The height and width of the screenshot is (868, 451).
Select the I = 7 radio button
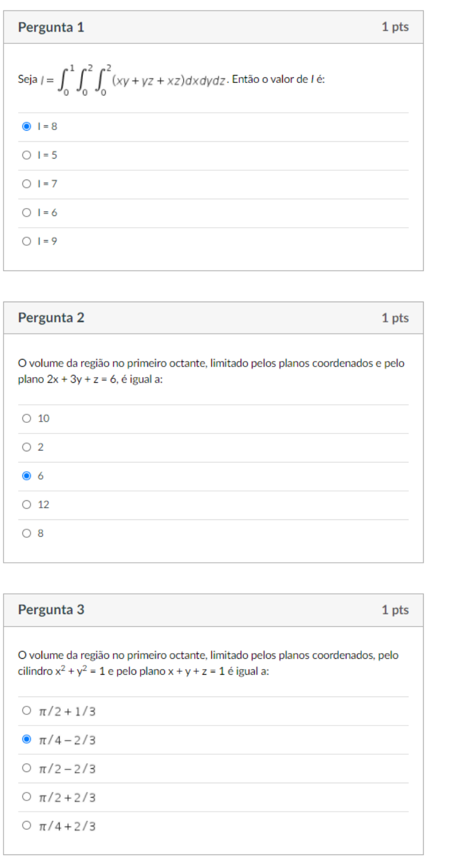click(x=26, y=184)
